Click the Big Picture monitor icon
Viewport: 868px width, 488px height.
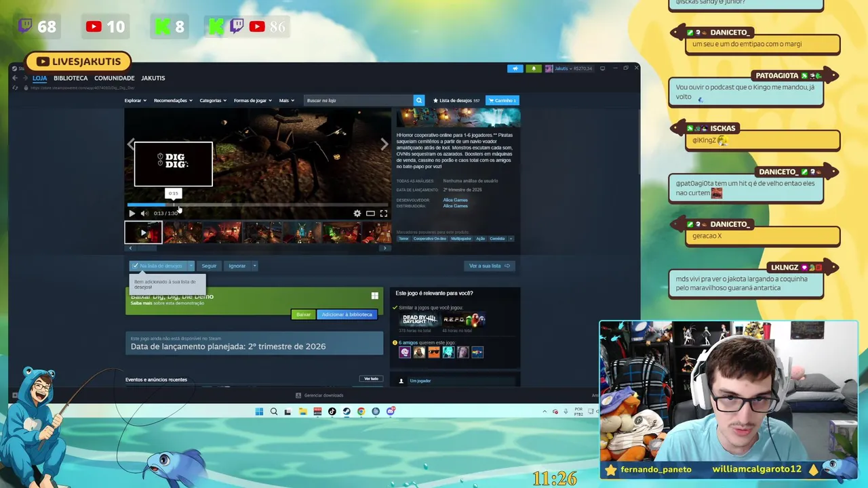pos(603,68)
